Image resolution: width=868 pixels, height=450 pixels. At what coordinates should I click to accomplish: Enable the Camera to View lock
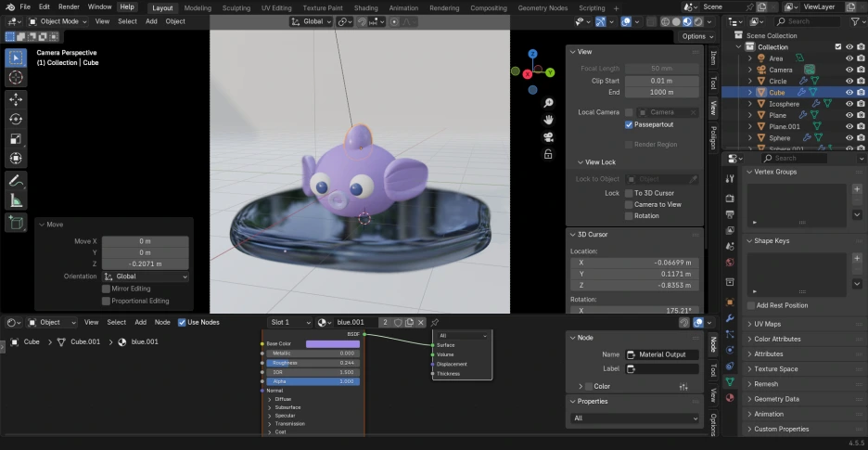[x=629, y=204]
